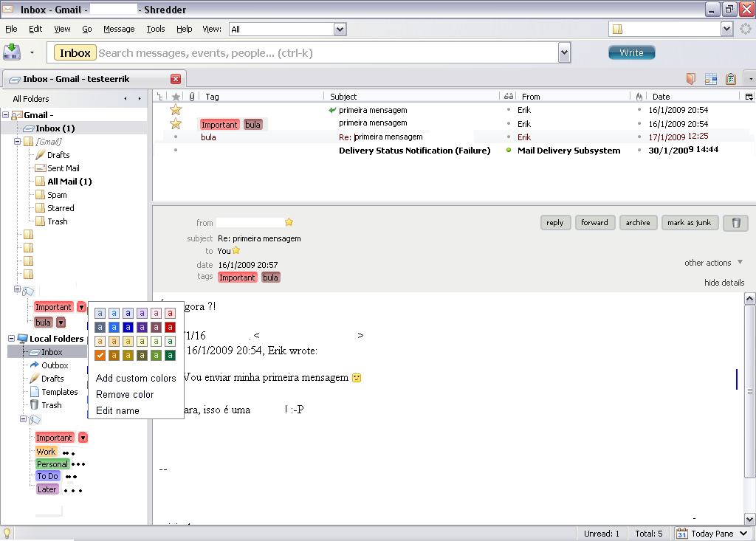Toggle the Today Pane button
This screenshot has width=756, height=541.
[x=712, y=534]
